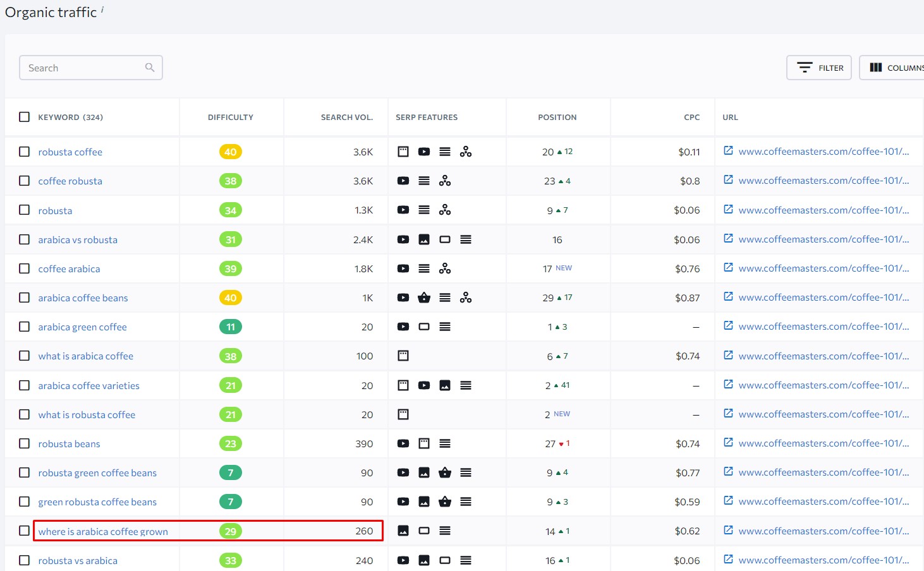Image resolution: width=924 pixels, height=571 pixels.
Task: Open keyword link what is robusta coffee
Action: point(87,414)
